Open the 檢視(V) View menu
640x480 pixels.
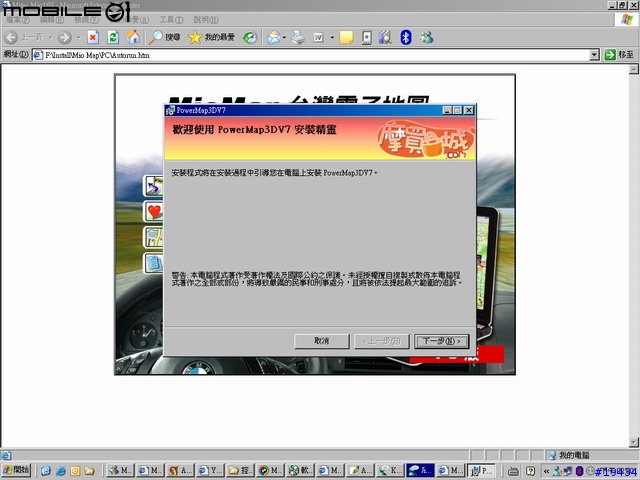(86, 20)
